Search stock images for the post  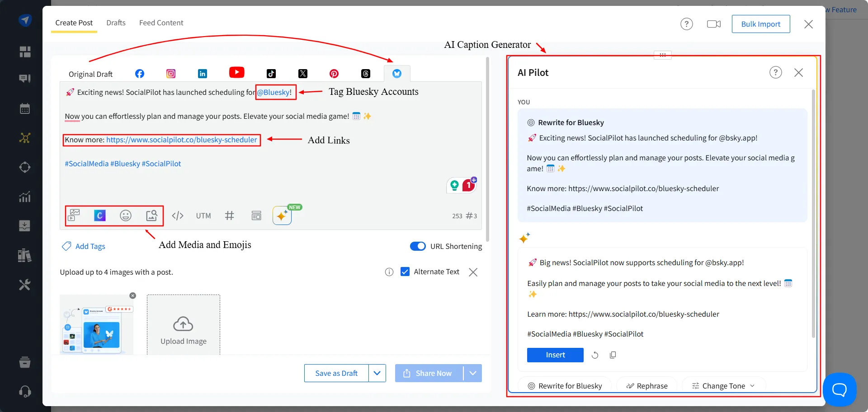point(152,215)
